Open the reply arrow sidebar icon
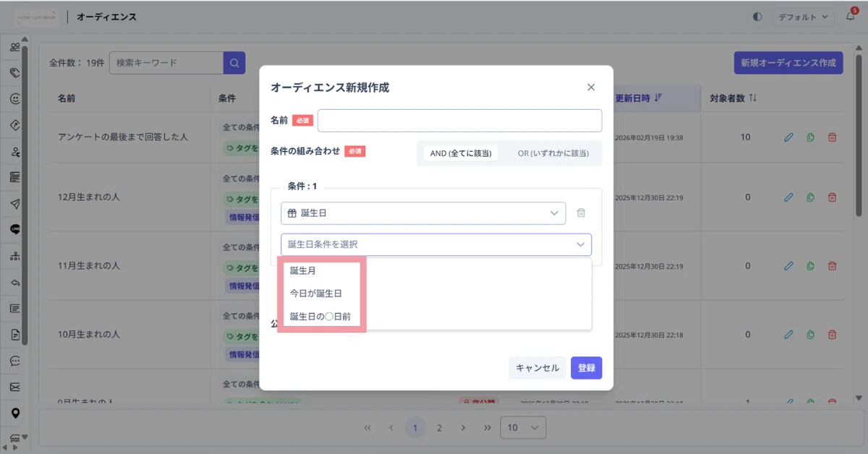The image size is (868, 454). tap(14, 282)
